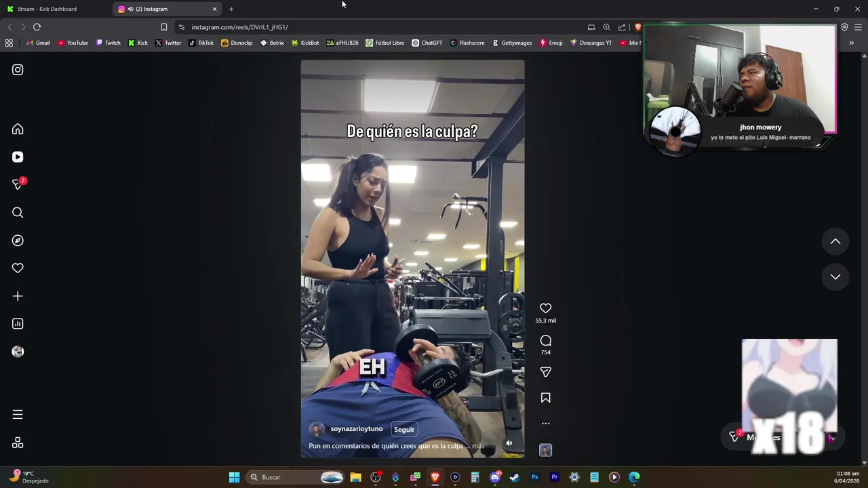Open Botrix bookmark
Screen dimensions: 868x488
[x=272, y=43]
